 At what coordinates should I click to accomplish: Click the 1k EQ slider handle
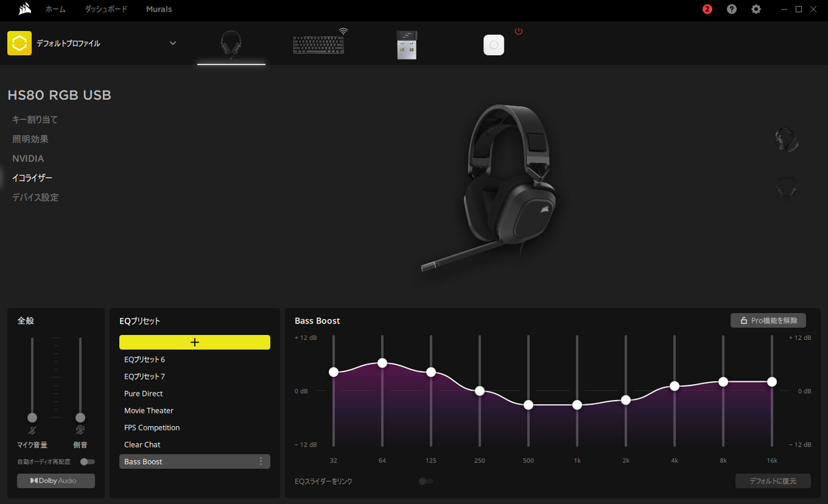[577, 405]
